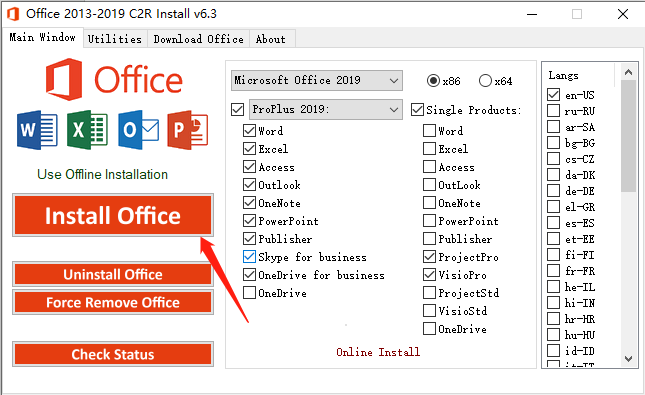Viewport: 645px width, 395px height.
Task: Click the Online Install label
Action: 378,352
